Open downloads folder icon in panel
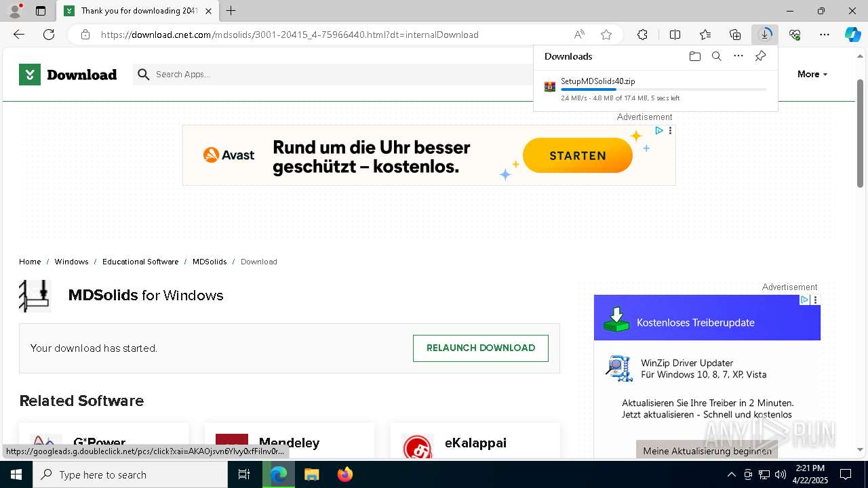The width and height of the screenshot is (868, 488). [694, 56]
